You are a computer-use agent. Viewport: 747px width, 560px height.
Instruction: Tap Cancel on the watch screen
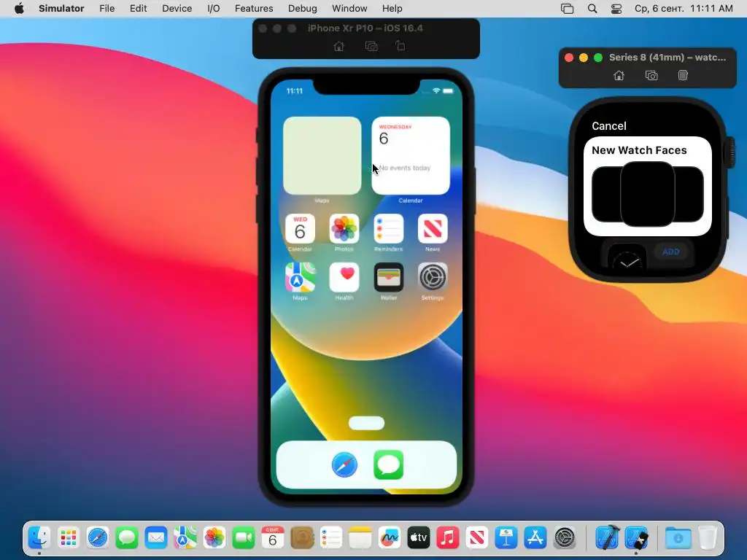coord(609,126)
